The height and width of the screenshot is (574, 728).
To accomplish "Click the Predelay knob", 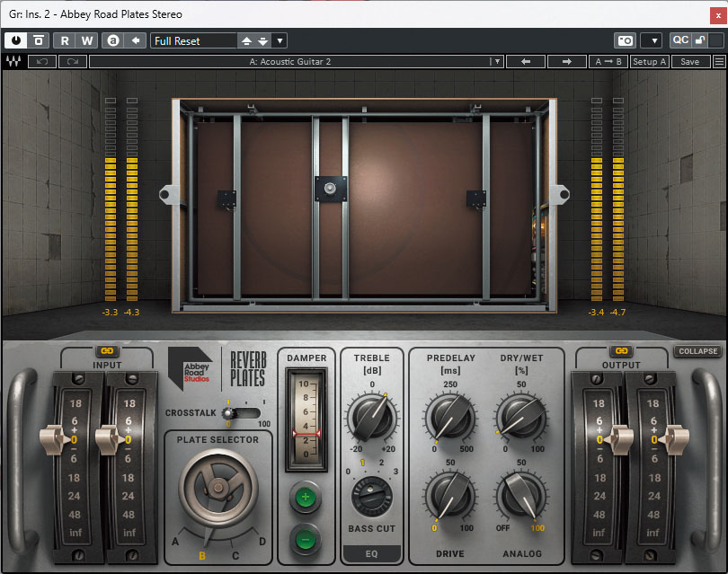I will [450, 417].
